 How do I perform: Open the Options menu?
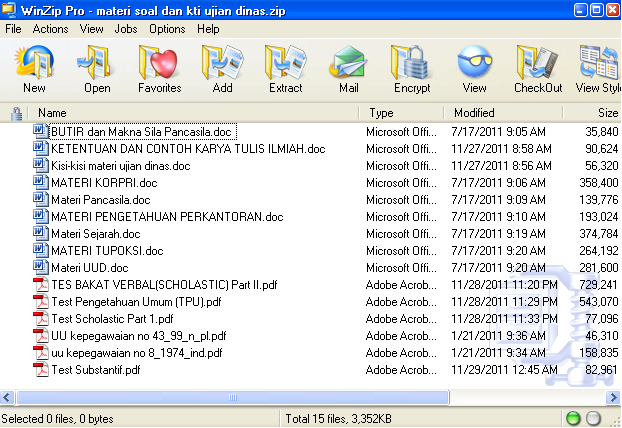pos(167,29)
